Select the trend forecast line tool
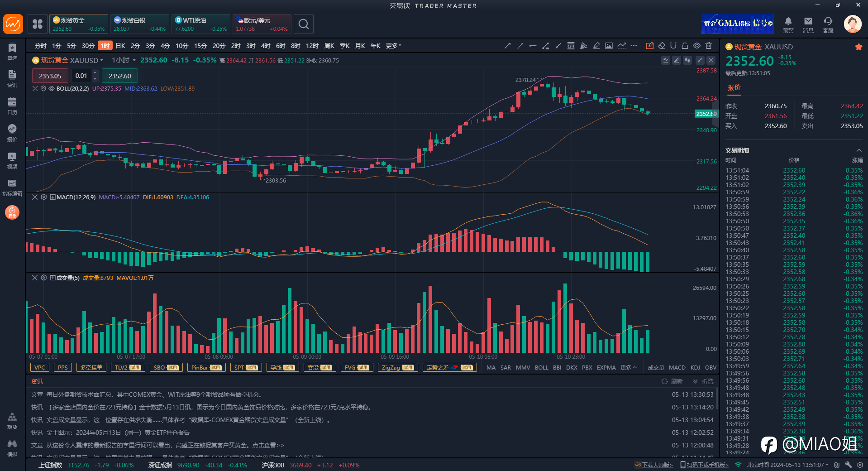The height and width of the screenshot is (471, 868). pyautogui.click(x=621, y=46)
